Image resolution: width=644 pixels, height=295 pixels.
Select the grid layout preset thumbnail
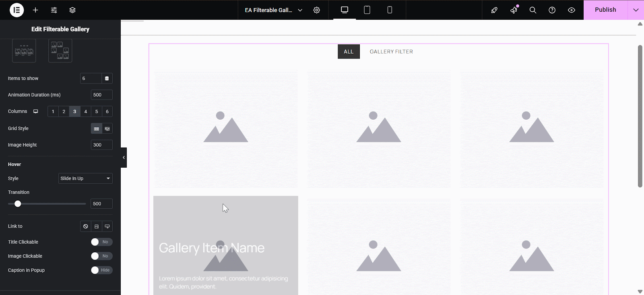pyautogui.click(x=24, y=51)
